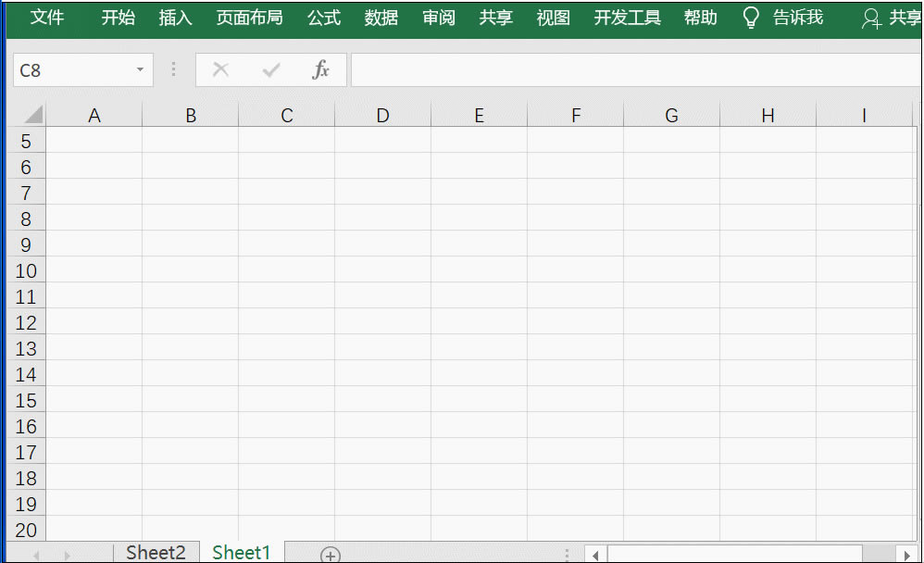Open the Insert Function (fx) dialog
Image resolution: width=924 pixels, height=563 pixels.
pos(321,69)
